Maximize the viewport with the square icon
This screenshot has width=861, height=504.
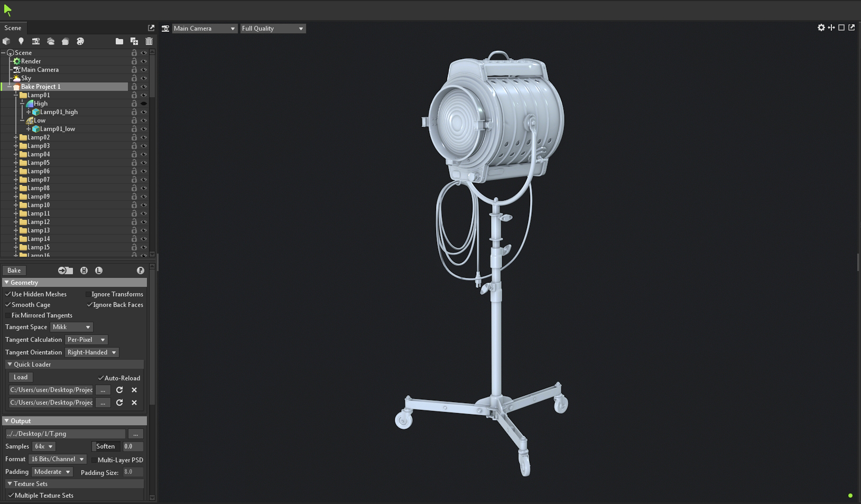[x=841, y=27]
